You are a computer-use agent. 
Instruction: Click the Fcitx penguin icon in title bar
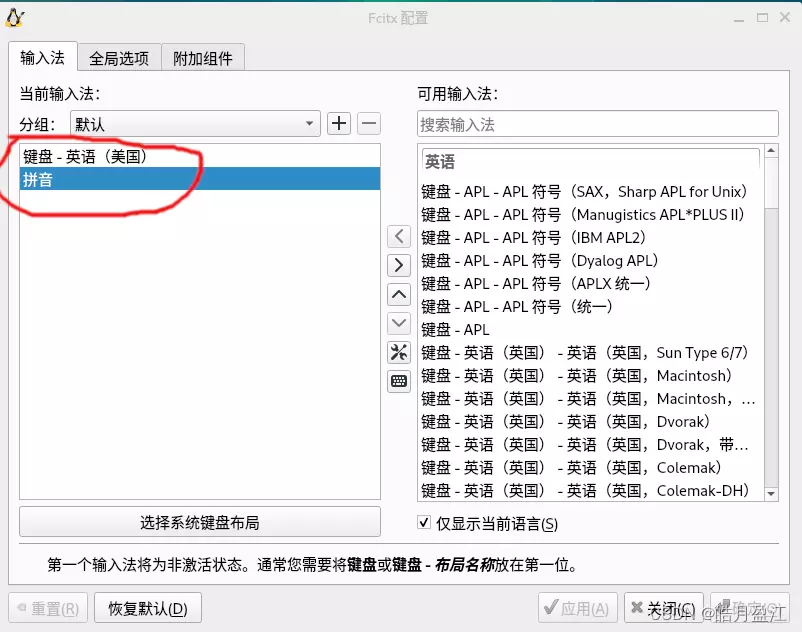click(x=15, y=17)
